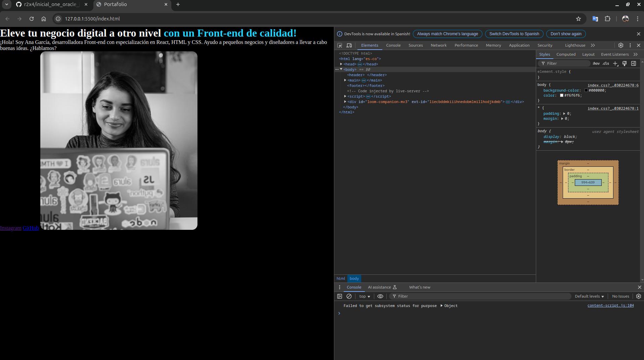The height and width of the screenshot is (360, 644).
Task: Switch to the Console main tab
Action: (x=393, y=45)
